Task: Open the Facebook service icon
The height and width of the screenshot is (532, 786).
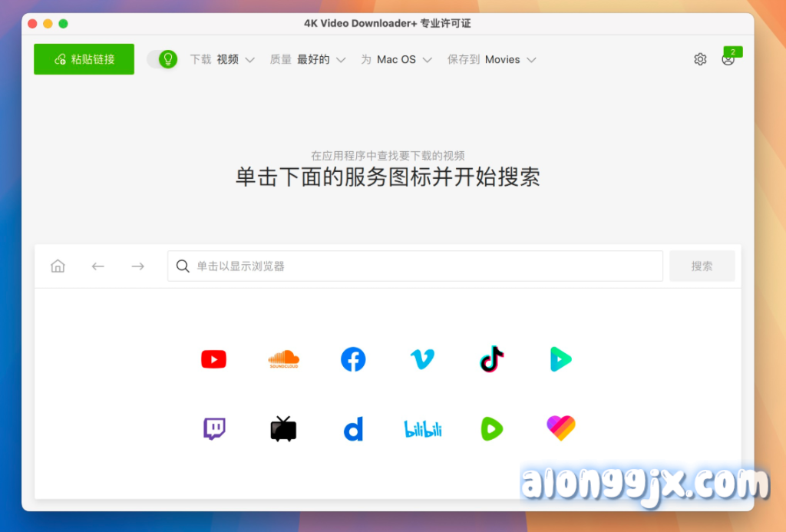Action: [353, 359]
